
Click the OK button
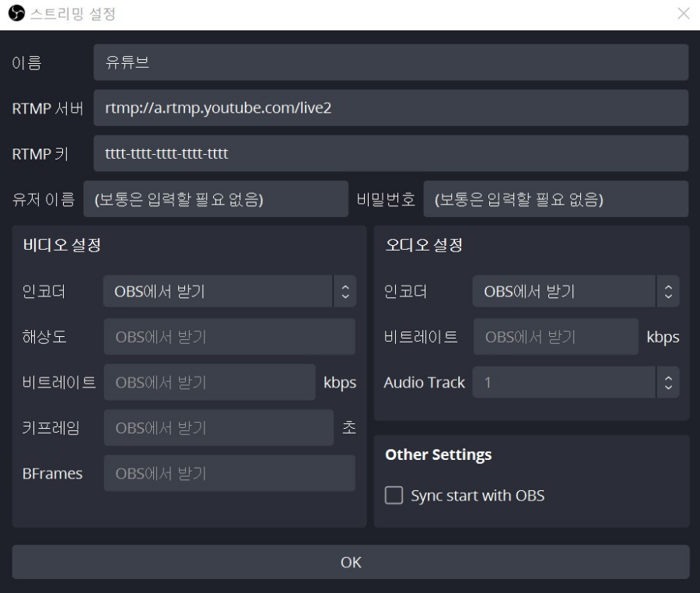click(x=351, y=562)
